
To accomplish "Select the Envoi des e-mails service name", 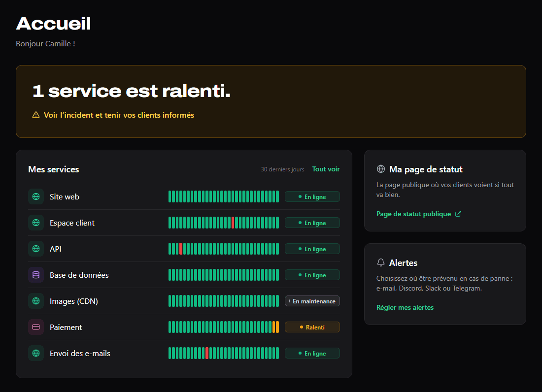I will coord(80,353).
